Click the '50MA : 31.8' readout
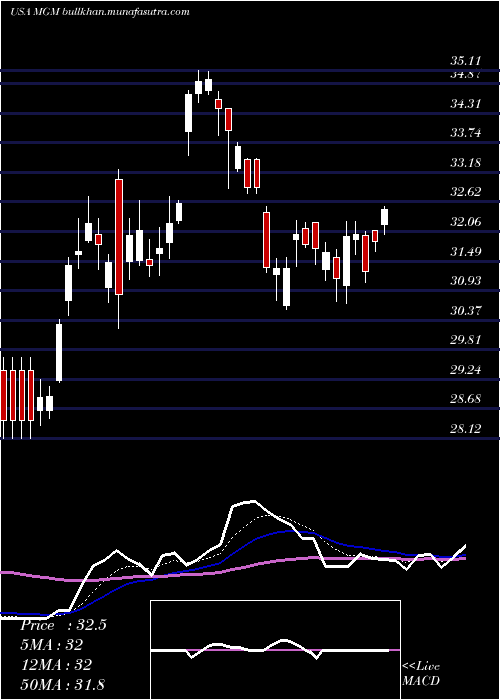This screenshot has width=500, height=700. coord(62,684)
